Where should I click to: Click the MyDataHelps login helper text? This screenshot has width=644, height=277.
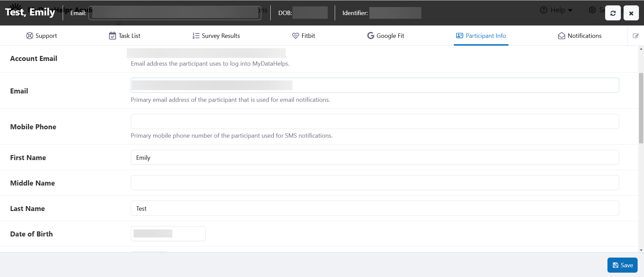tap(210, 64)
